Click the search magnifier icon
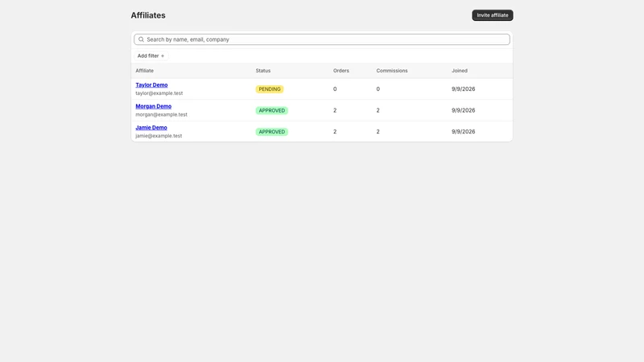The height and width of the screenshot is (362, 644). pos(141,39)
